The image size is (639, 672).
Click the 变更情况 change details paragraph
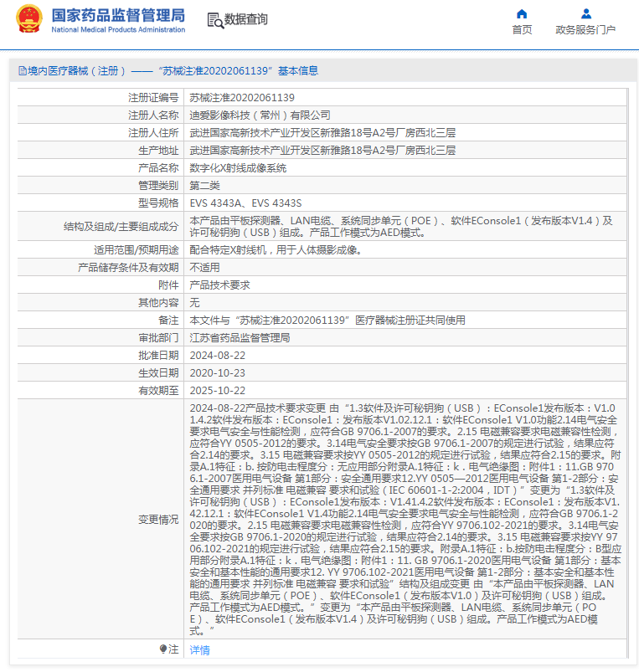click(405, 520)
